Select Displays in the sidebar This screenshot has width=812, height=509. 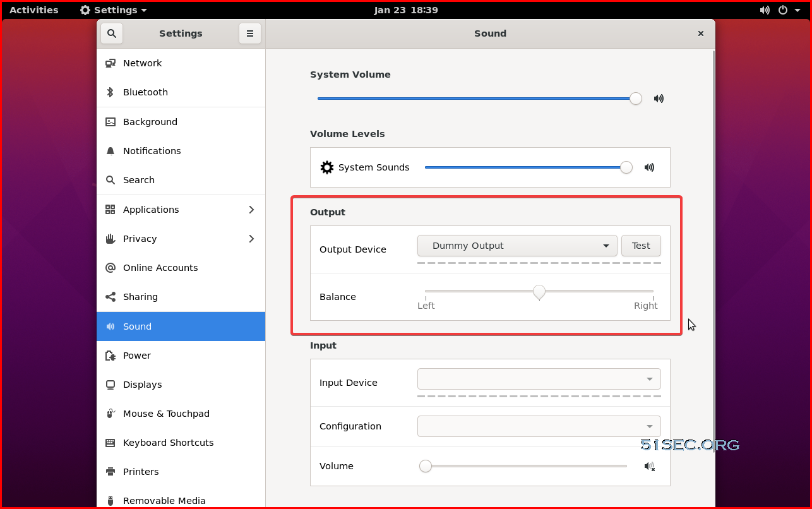coord(181,385)
